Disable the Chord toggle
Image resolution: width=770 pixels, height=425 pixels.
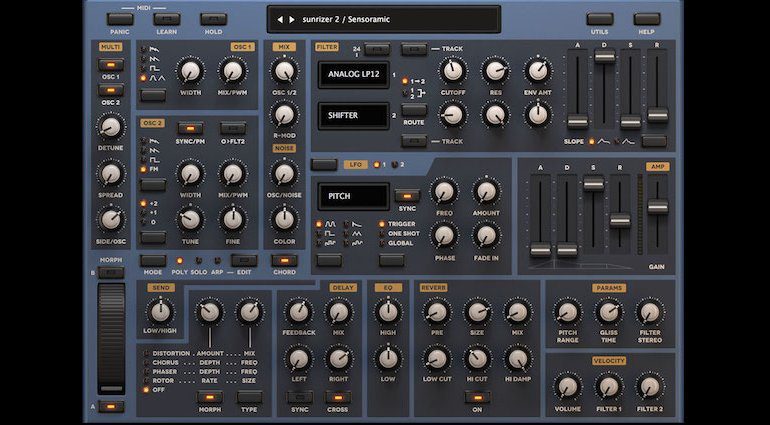[x=285, y=260]
